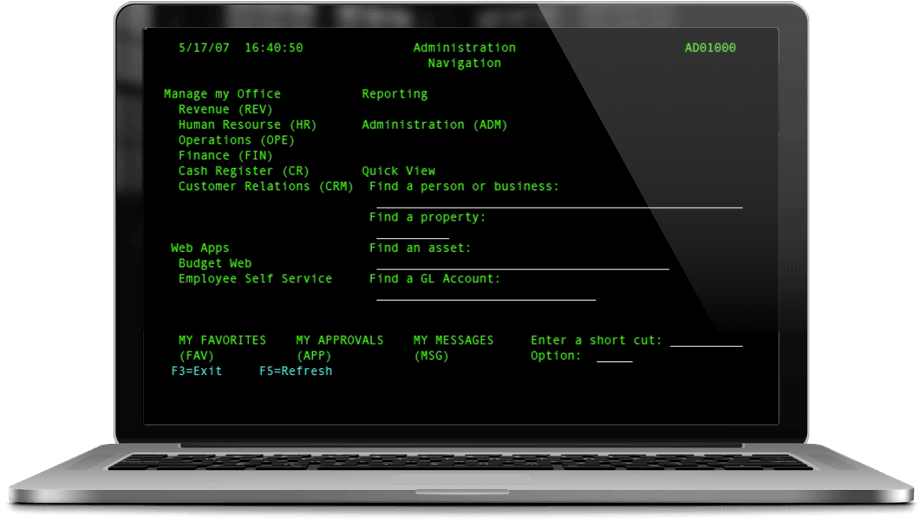Launch the Budget Web app

coord(214,264)
